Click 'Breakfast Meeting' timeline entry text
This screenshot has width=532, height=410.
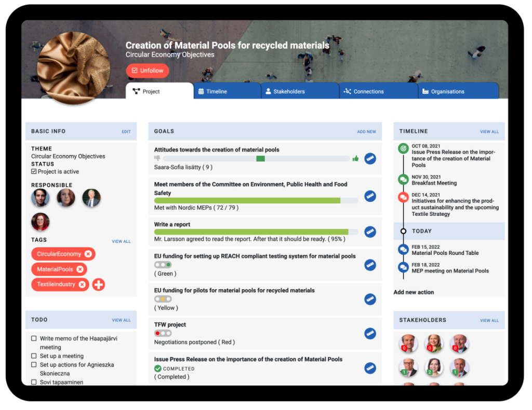(x=434, y=183)
